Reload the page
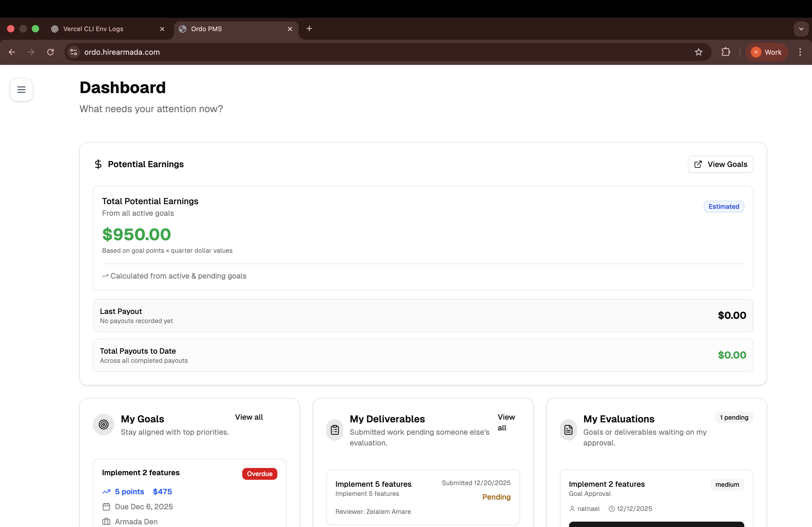The width and height of the screenshot is (812, 527). (x=50, y=52)
